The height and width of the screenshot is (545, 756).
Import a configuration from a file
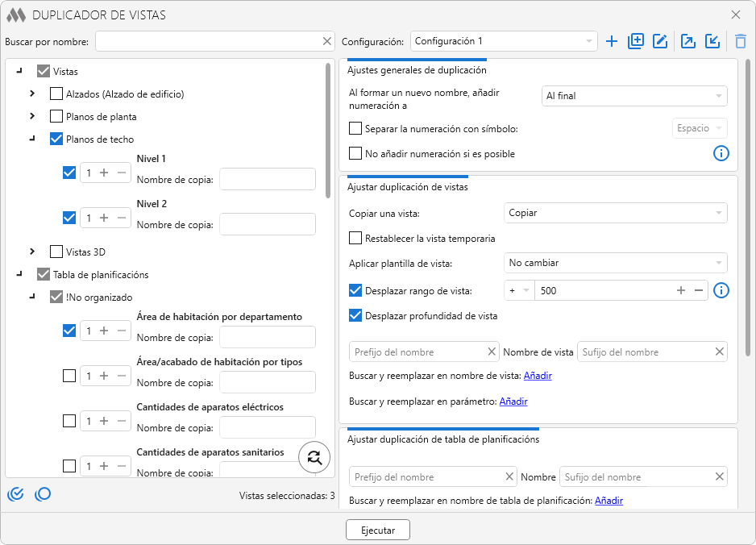(712, 41)
